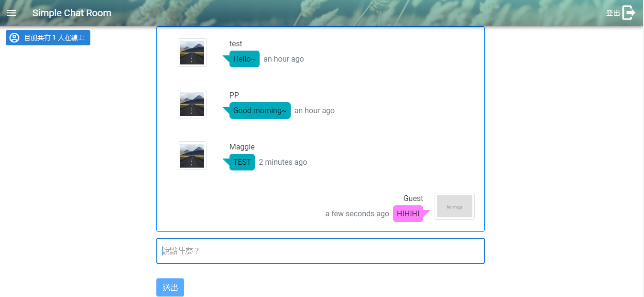Click the username Maggie
The height and width of the screenshot is (297, 644).
click(x=242, y=147)
